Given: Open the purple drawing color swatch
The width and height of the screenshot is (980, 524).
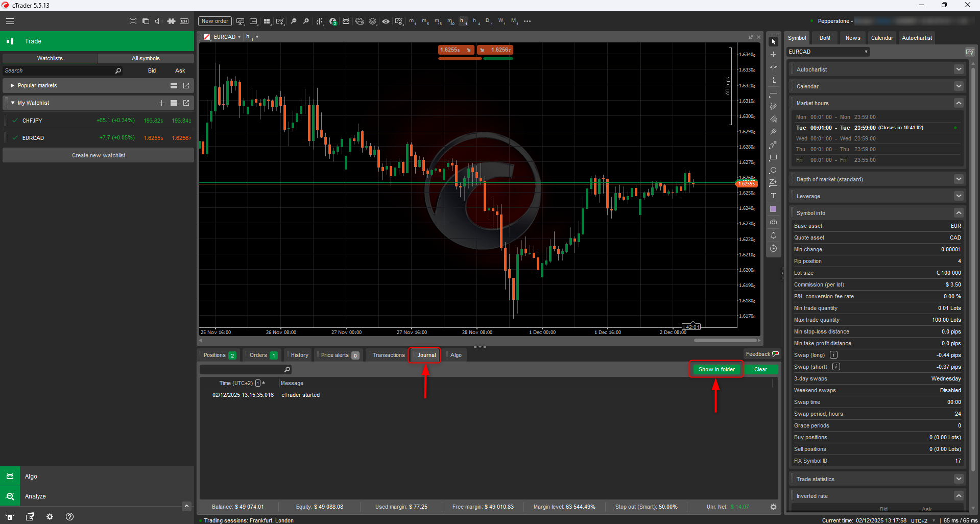Looking at the screenshot, I should tap(773, 209).
